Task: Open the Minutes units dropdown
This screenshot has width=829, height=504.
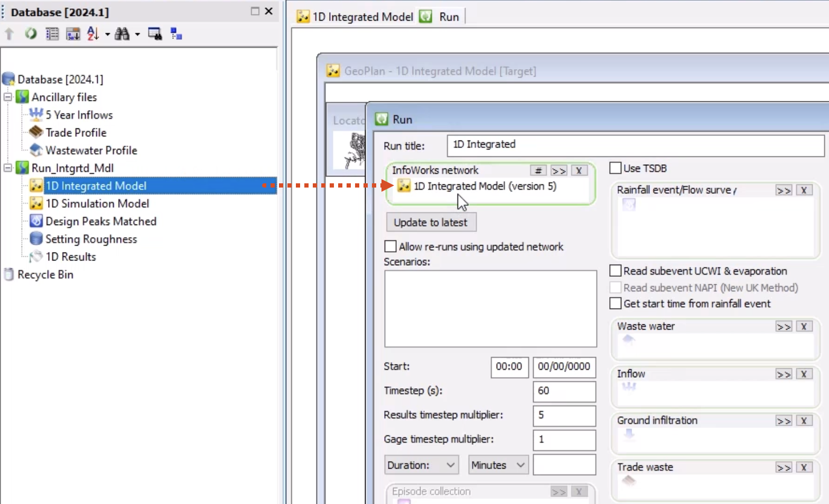Action: click(x=498, y=465)
